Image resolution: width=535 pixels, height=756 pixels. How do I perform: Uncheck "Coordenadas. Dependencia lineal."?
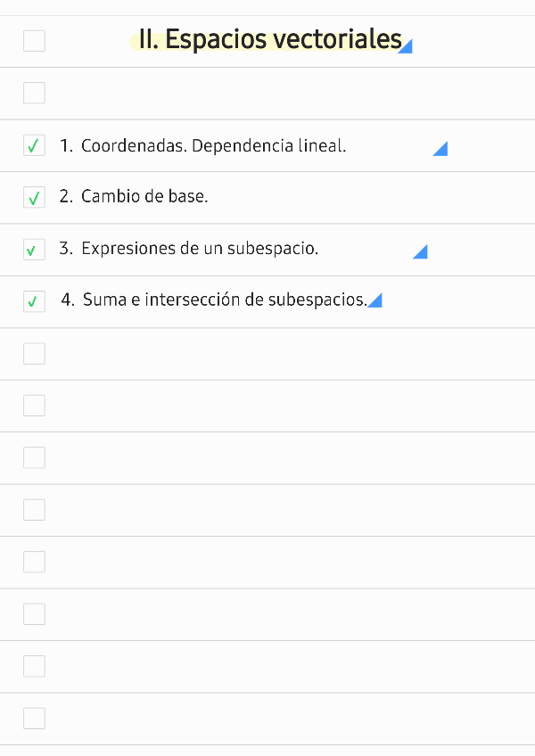pyautogui.click(x=34, y=144)
